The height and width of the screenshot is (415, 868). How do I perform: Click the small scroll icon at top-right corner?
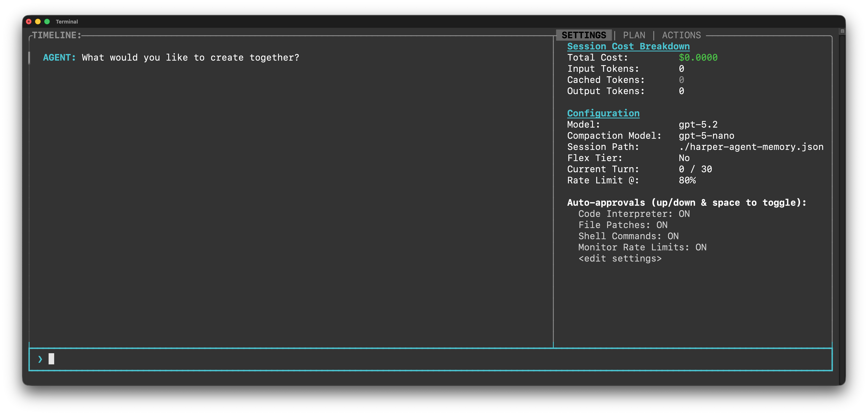(842, 31)
